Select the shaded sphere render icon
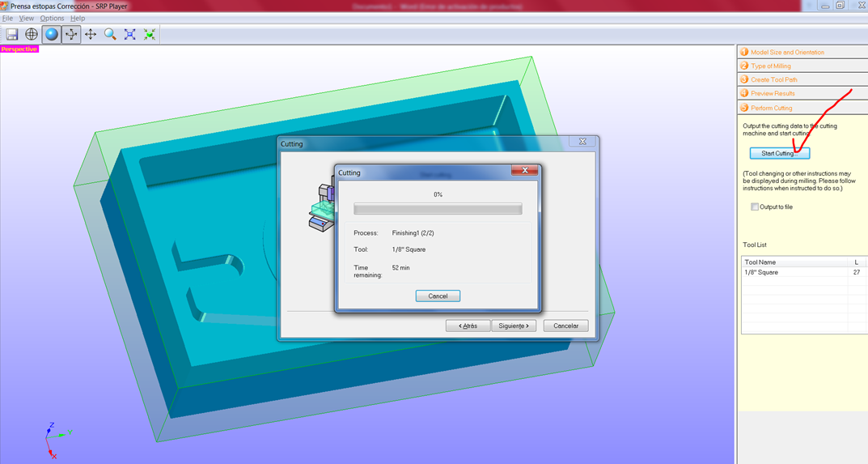Image resolution: width=868 pixels, height=464 pixels. [x=52, y=34]
